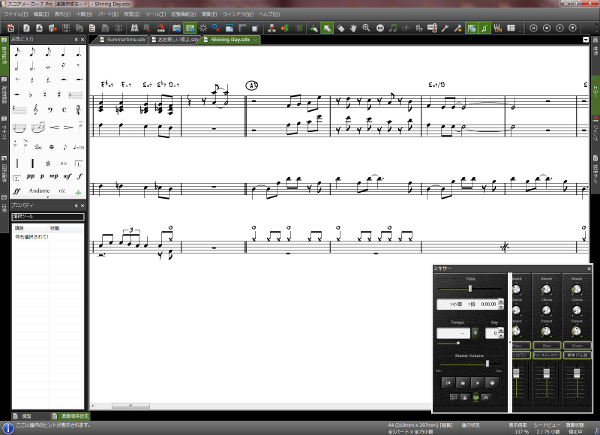Open the green bottom tab
600x435 pixels.
point(70,416)
